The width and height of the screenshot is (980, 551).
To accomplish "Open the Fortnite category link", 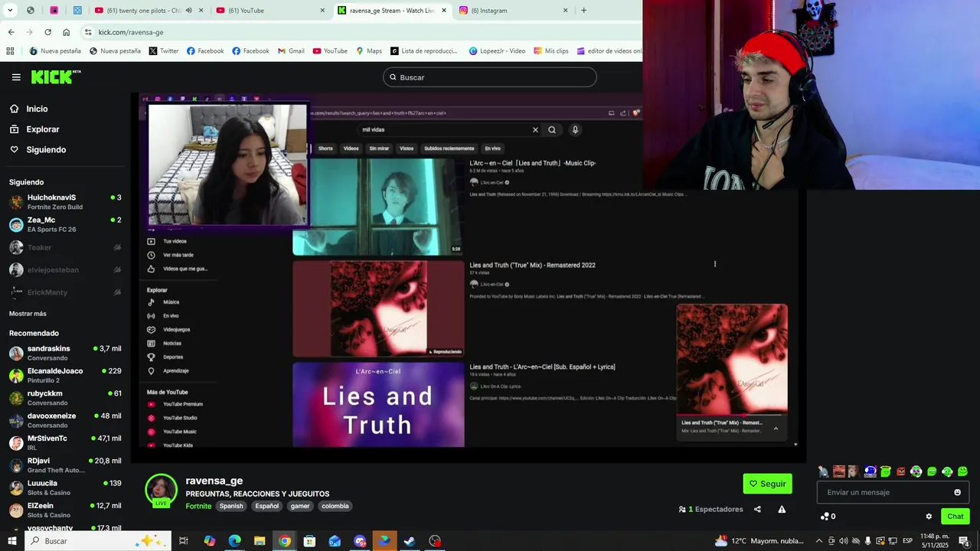I will [198, 506].
